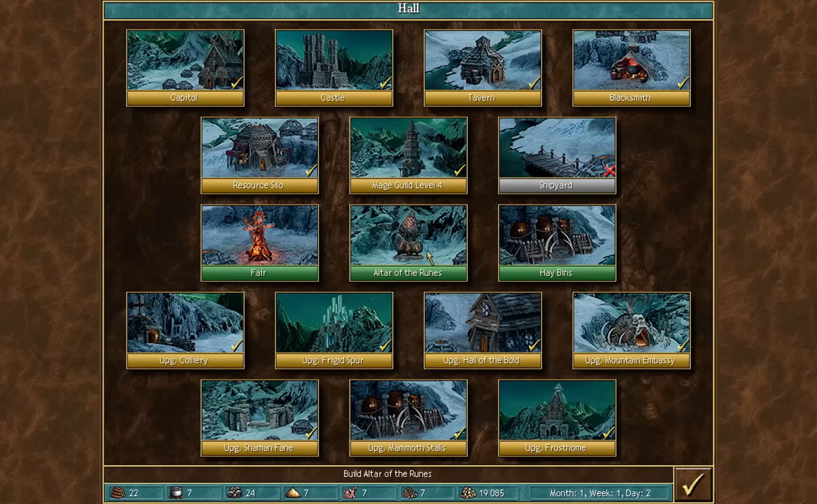Click the sulfur pile resource icon

(293, 493)
